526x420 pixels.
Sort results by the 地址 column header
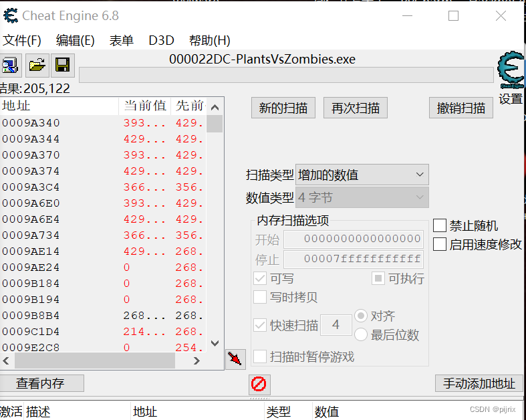[x=59, y=106]
